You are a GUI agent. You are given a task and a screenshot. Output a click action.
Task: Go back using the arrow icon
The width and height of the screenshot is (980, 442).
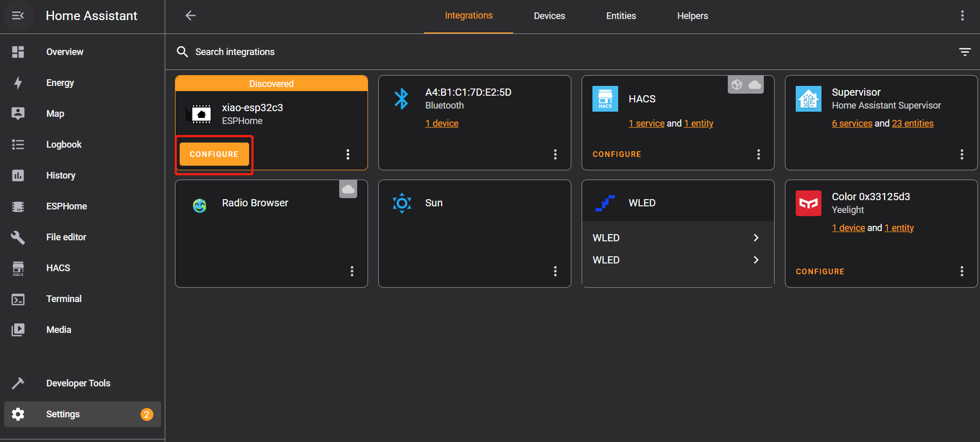(190, 15)
